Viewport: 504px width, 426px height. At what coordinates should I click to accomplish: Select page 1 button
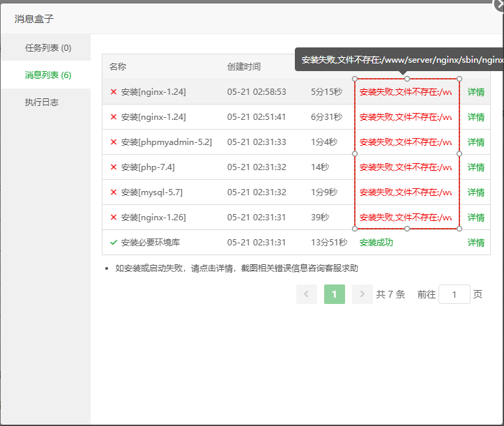335,294
